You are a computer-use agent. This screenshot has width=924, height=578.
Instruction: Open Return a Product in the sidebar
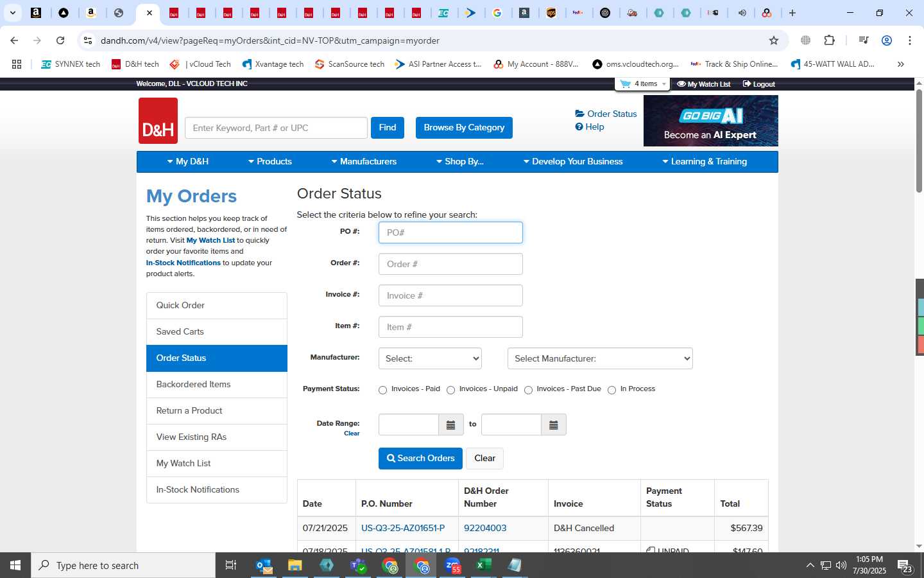click(217, 411)
